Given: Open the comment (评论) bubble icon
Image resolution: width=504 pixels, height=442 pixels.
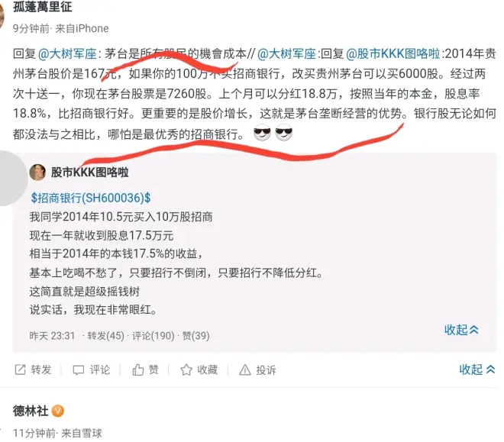Looking at the screenshot, I should [79, 370].
